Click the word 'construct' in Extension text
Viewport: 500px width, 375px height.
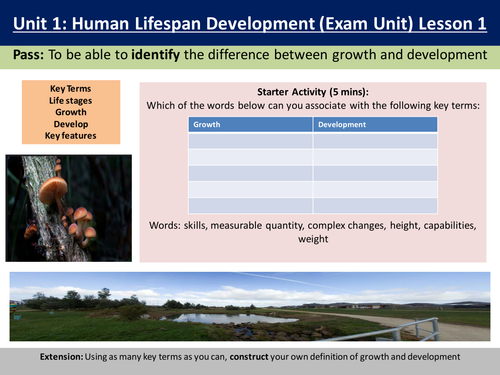tap(249, 357)
